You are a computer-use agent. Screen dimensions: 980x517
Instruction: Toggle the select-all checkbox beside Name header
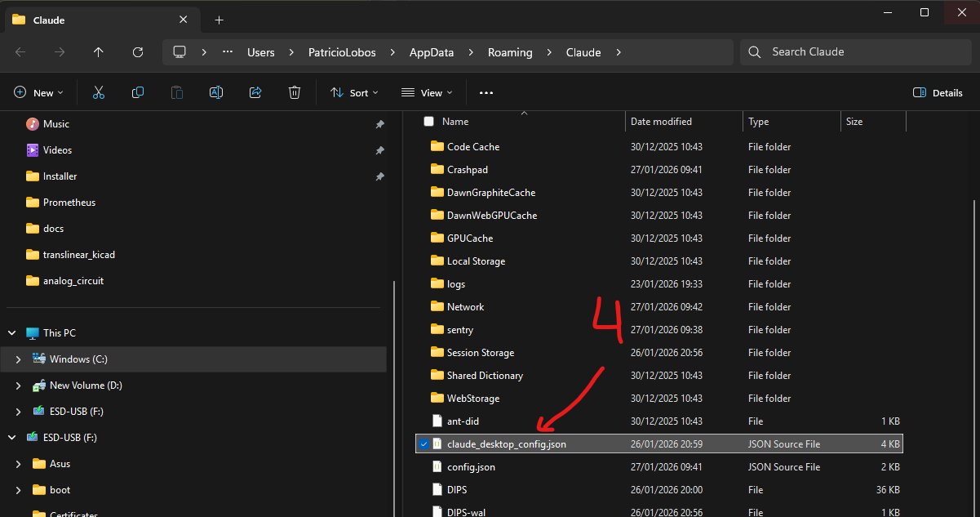(x=428, y=122)
